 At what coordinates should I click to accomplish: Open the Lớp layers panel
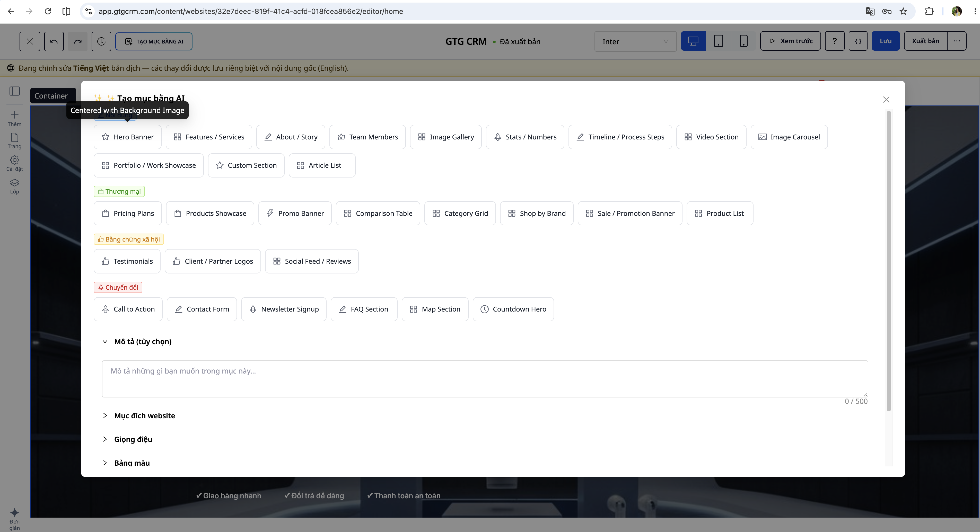pyautogui.click(x=14, y=186)
